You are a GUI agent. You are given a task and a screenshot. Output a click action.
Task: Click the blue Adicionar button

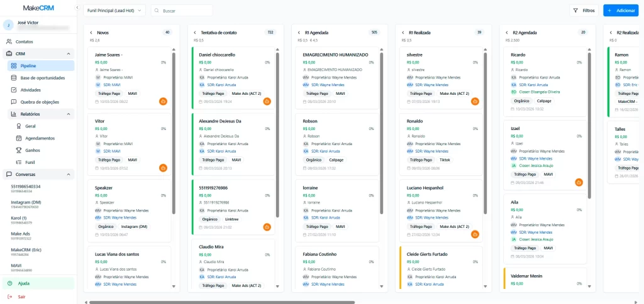(620, 11)
